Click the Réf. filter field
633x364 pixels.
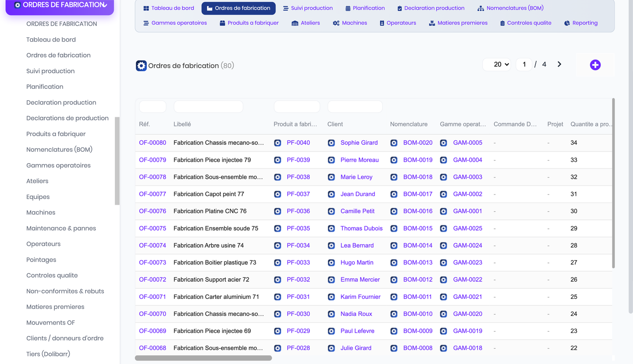coord(152,106)
